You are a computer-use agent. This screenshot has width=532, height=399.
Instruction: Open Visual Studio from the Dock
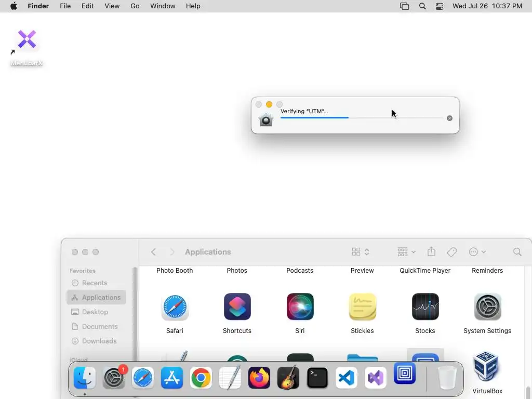click(376, 378)
